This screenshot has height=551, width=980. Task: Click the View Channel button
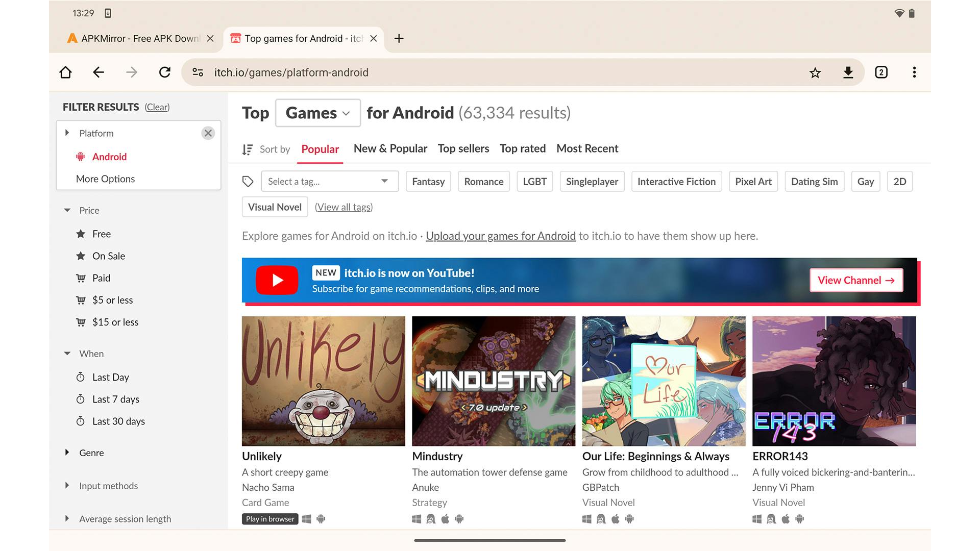pos(856,280)
